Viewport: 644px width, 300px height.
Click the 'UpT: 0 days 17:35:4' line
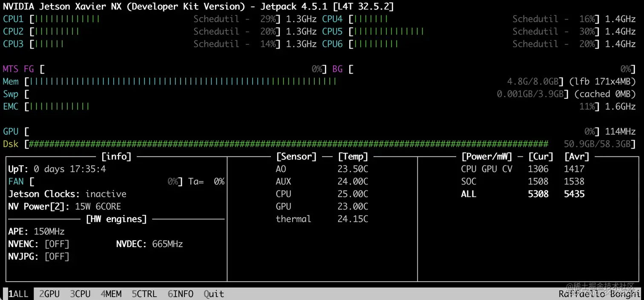click(57, 169)
